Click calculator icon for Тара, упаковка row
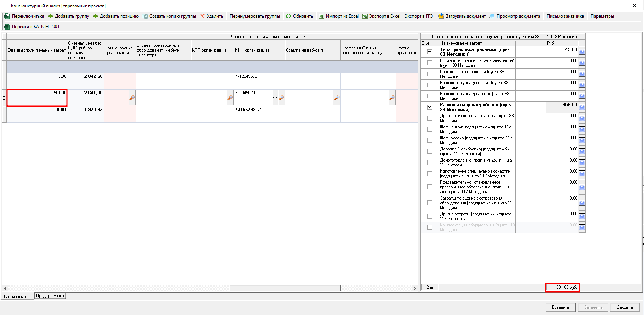Screen dimensions: 644x315 582,52
